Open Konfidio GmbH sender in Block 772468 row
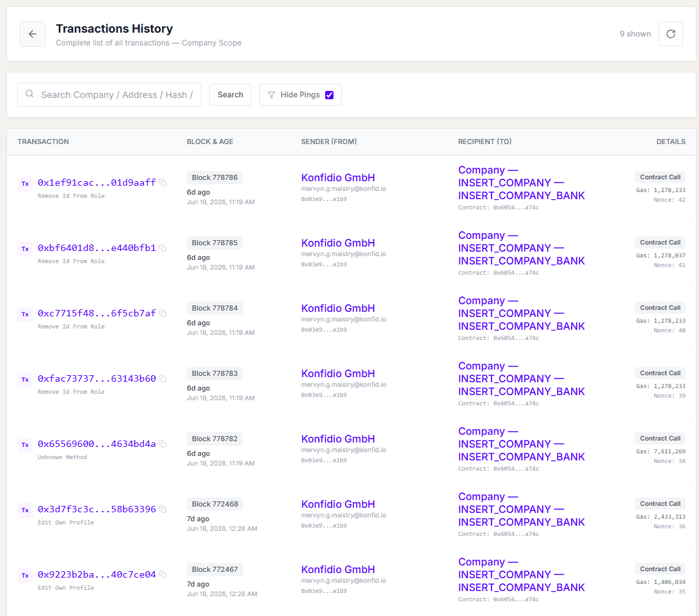 pos(338,505)
